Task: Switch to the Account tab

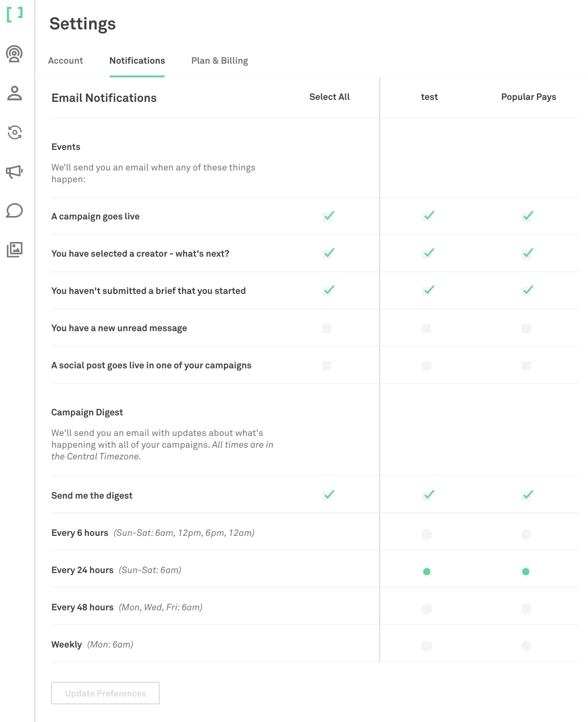Action: 66,61
